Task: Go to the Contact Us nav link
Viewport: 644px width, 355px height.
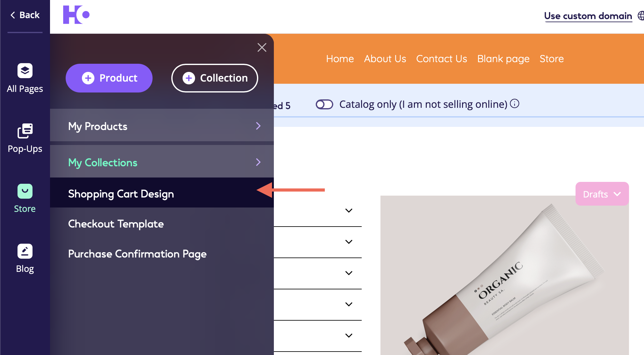Action: point(441,59)
